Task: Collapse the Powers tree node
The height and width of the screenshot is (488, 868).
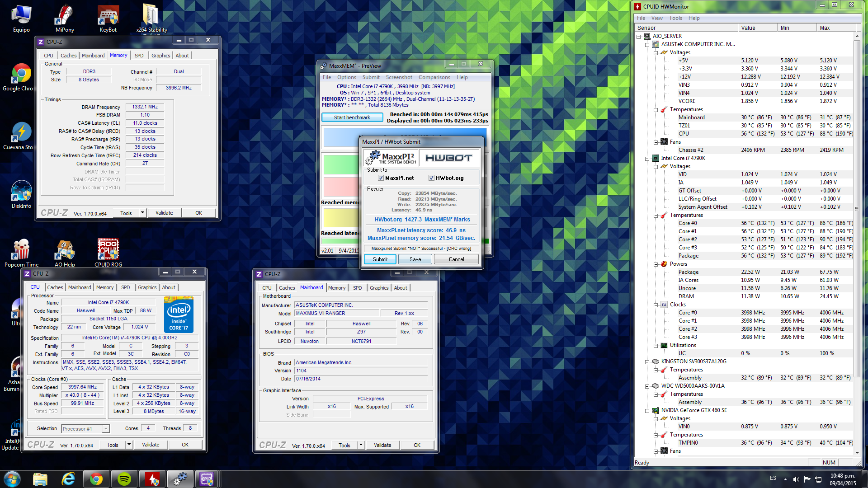Action: tap(656, 264)
